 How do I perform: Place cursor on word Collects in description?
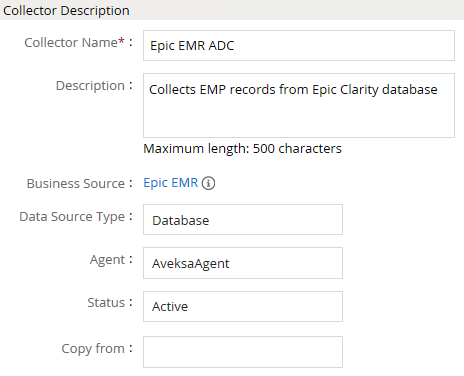(172, 90)
